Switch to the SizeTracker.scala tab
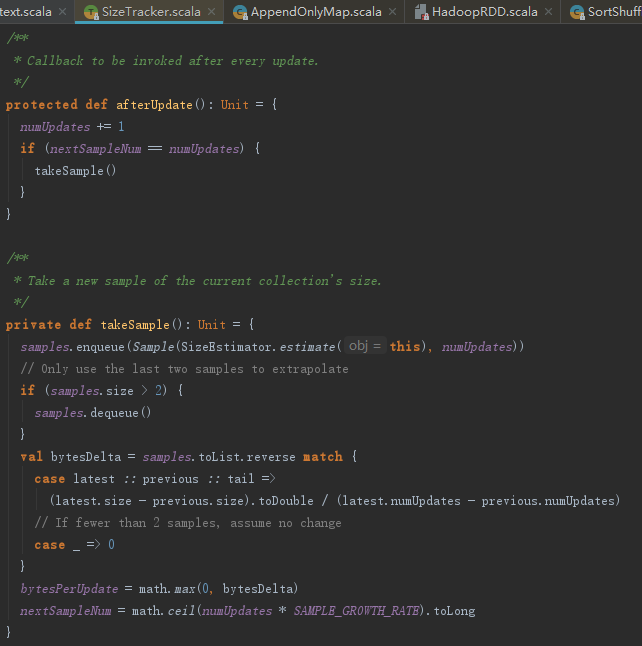 pyautogui.click(x=151, y=12)
